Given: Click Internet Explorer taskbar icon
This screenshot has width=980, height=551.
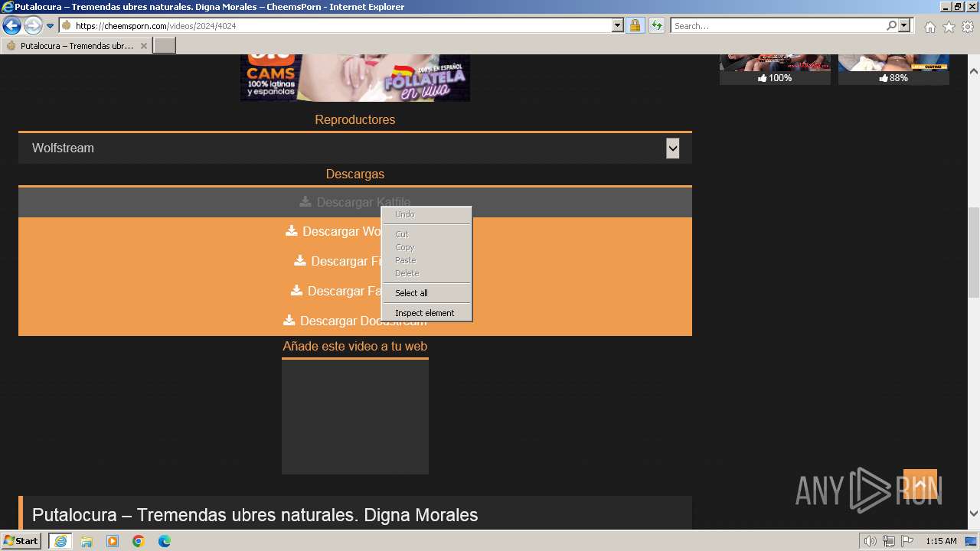Looking at the screenshot, I should 60,541.
